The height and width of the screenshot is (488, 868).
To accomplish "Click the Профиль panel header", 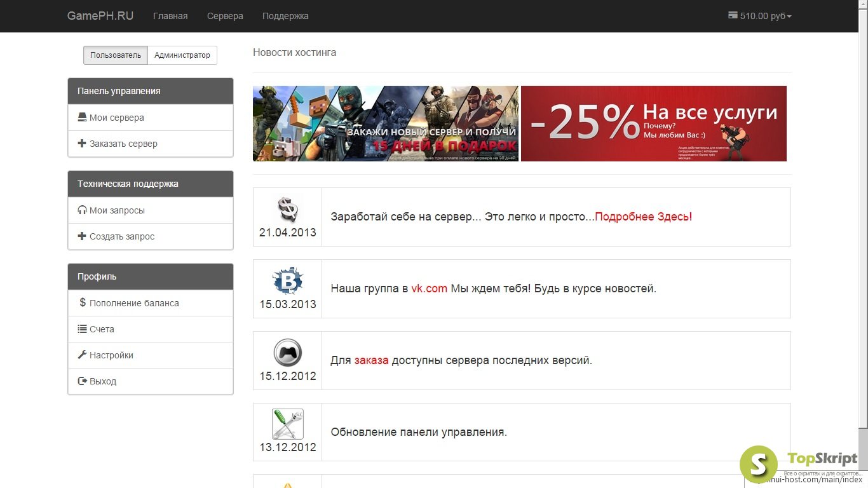I will (151, 276).
